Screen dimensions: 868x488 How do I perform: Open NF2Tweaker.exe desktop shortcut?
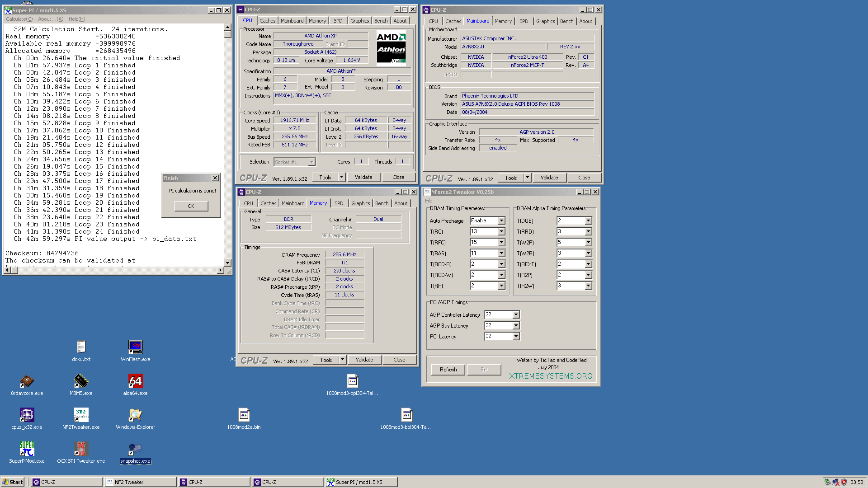point(81,419)
